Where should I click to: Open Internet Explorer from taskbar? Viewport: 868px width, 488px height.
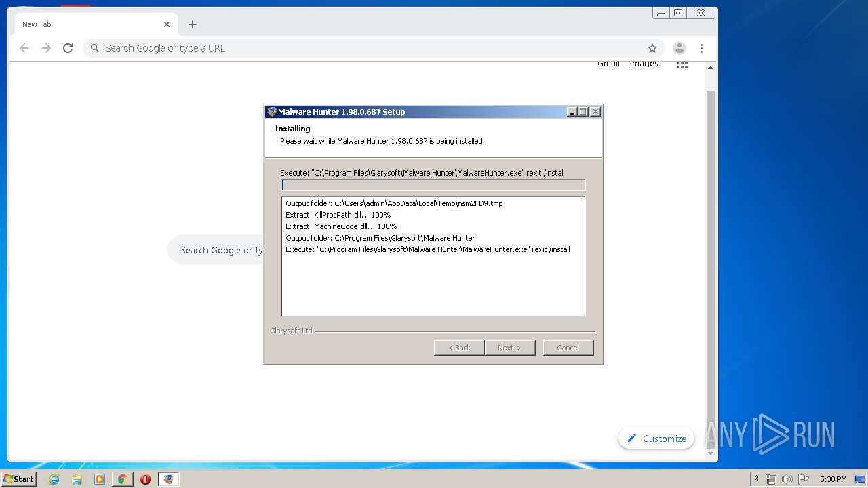54,479
